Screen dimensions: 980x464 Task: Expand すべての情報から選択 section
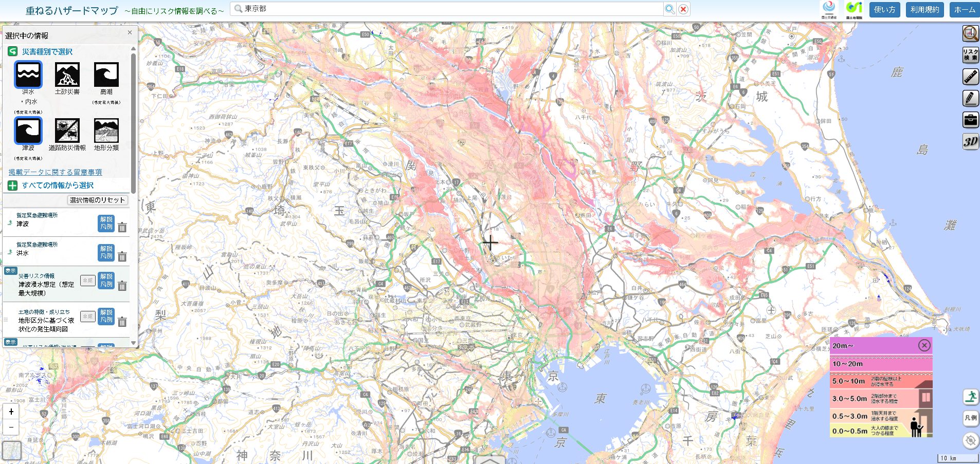point(57,185)
